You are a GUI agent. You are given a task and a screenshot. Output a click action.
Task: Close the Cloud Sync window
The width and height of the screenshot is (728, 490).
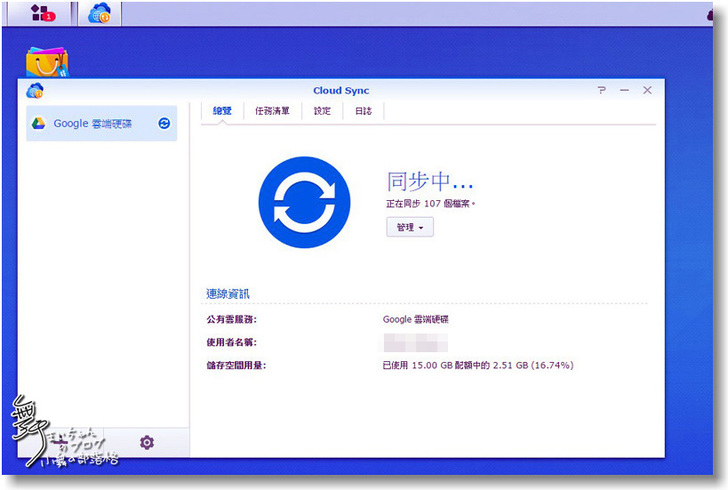(647, 90)
